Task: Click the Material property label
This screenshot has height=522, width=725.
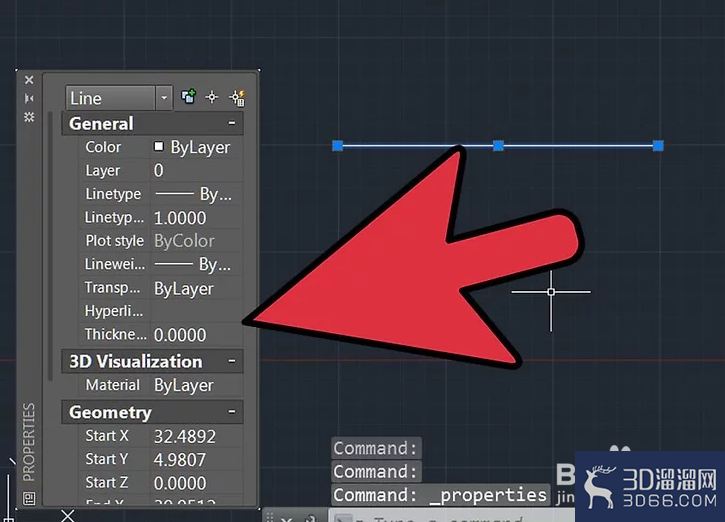Action: (112, 385)
